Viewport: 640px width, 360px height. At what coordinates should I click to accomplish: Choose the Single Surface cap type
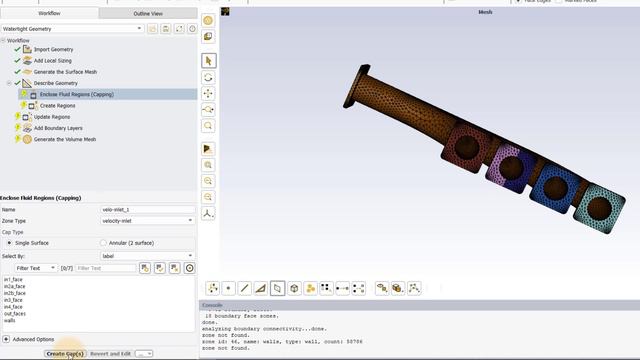pos(9,243)
